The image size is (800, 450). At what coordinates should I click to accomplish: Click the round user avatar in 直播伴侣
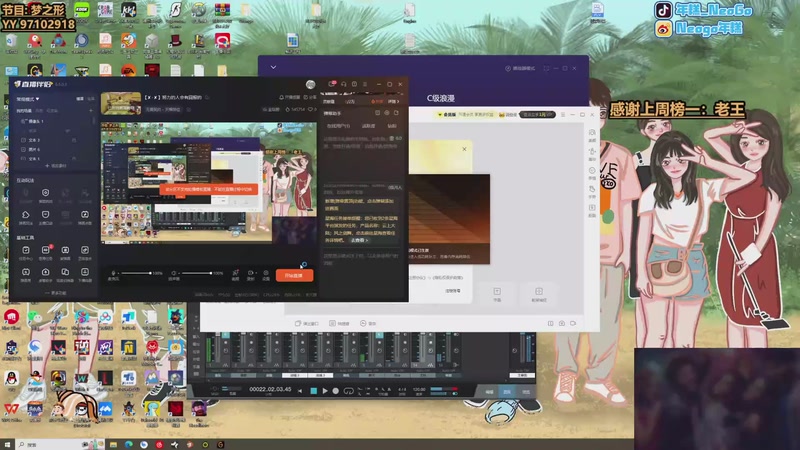[310, 84]
